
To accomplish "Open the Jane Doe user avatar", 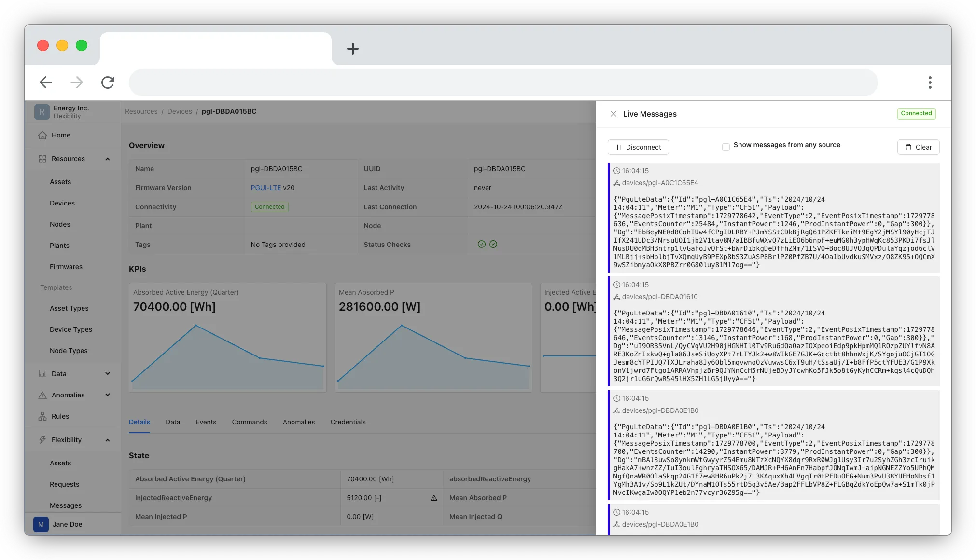I will tap(41, 524).
